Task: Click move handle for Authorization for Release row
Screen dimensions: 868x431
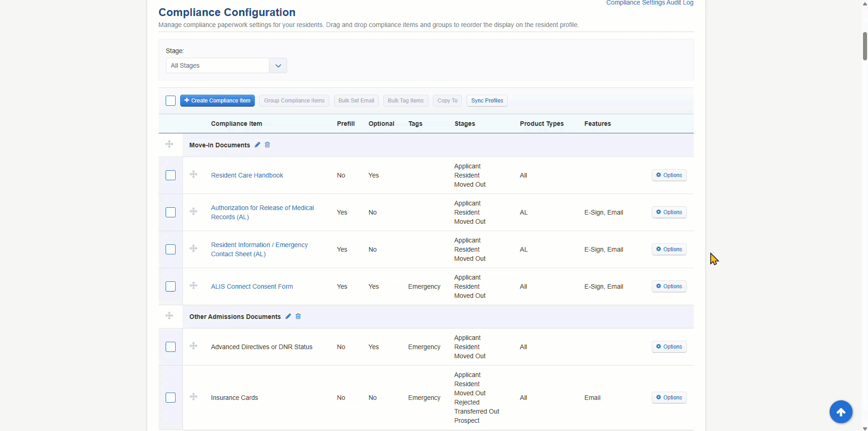Action: point(193,211)
